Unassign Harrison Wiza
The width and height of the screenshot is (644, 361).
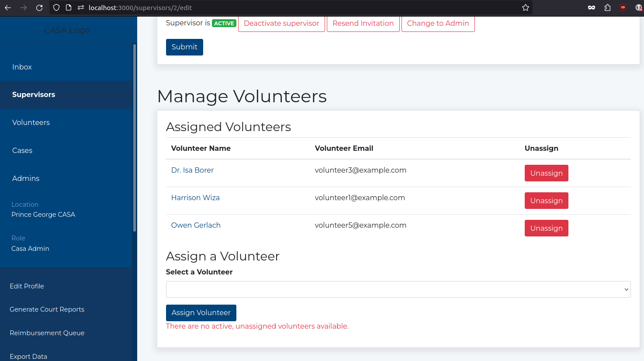pos(546,201)
